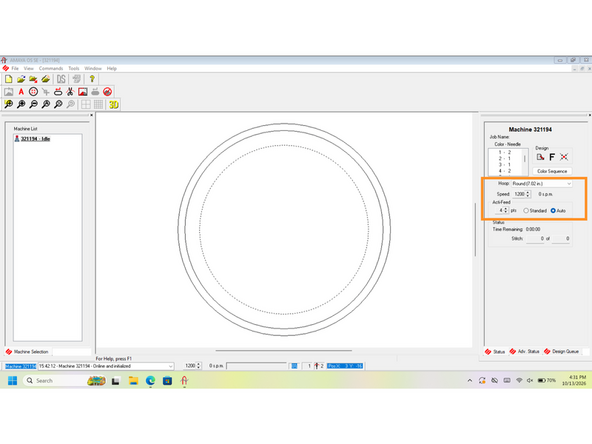Image resolution: width=592 pixels, height=444 pixels.
Task: Click the Wi-Fi system tray icon
Action: [519, 381]
